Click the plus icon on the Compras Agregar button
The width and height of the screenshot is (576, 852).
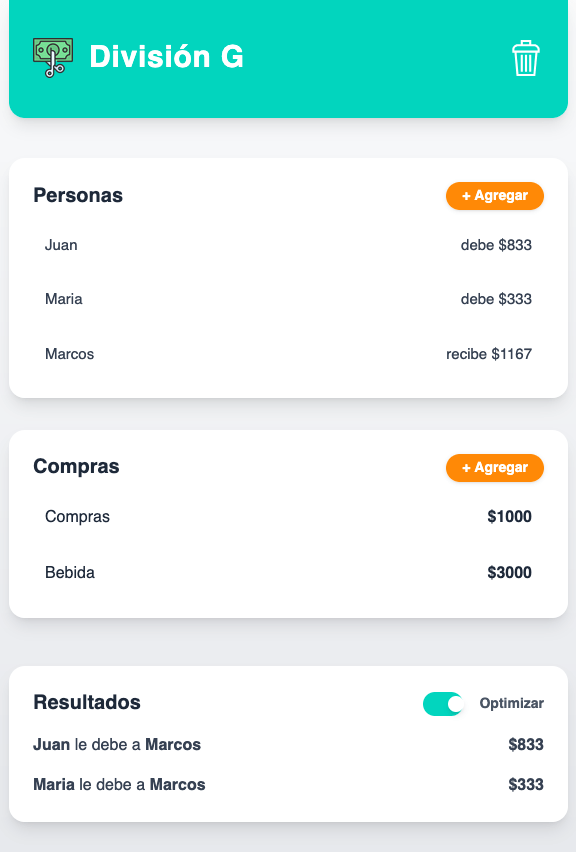[465, 468]
